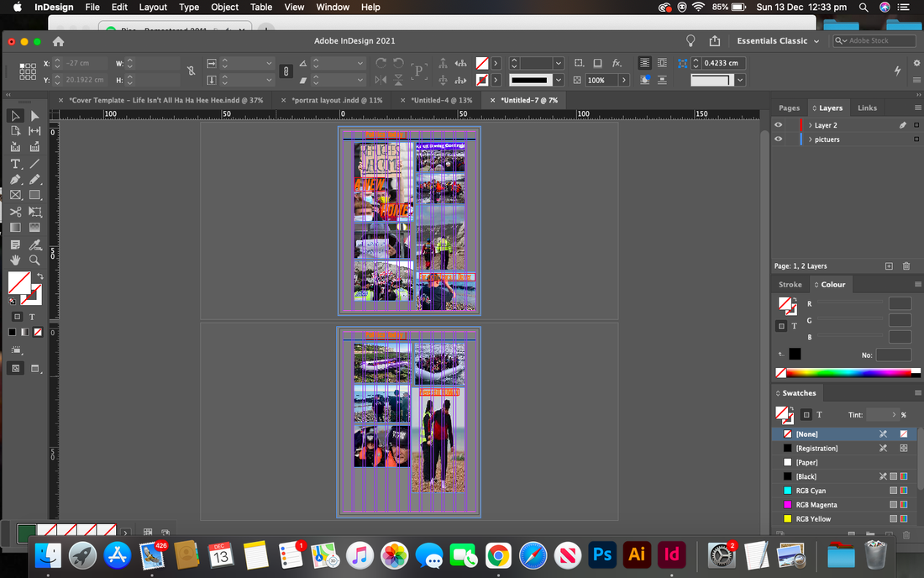Select the Gradient Swatch tool
This screenshot has height=578, width=924.
15,228
